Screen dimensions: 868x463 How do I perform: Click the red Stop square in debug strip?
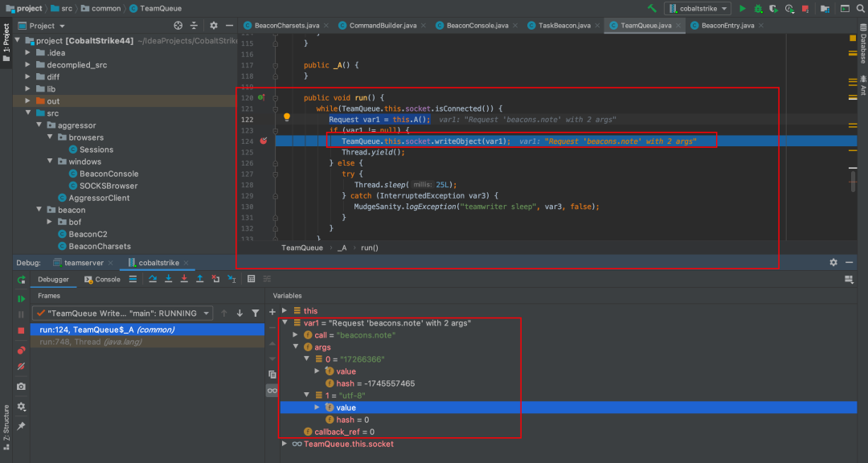click(x=21, y=330)
